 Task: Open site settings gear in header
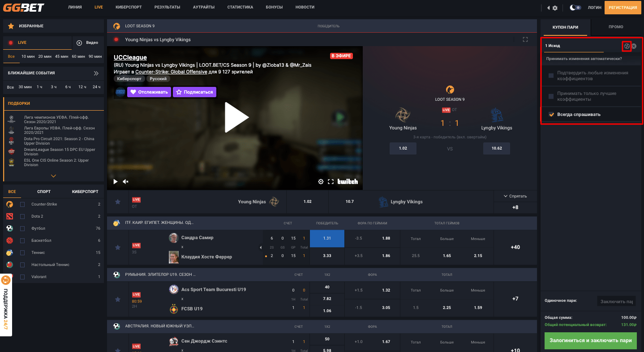click(x=555, y=8)
